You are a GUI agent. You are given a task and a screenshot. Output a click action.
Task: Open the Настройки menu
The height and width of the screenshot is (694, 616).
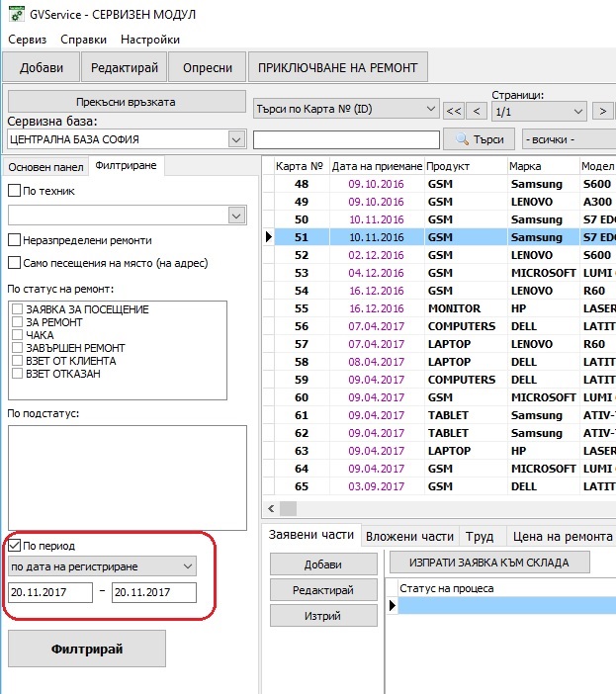point(150,40)
